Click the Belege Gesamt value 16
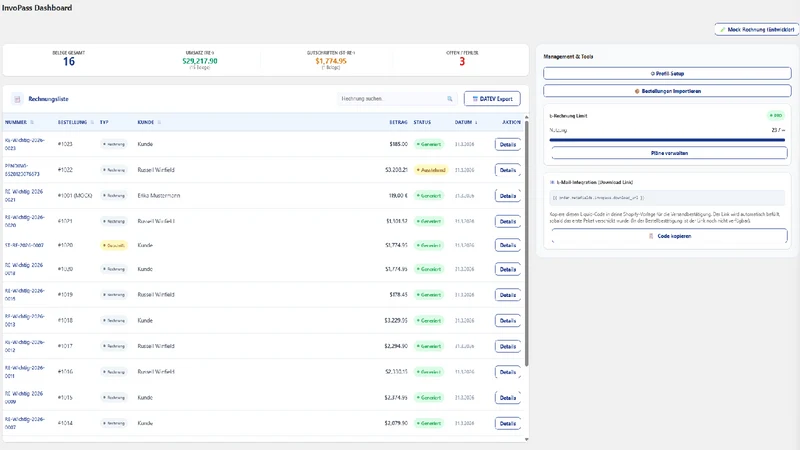The height and width of the screenshot is (450, 800). point(69,62)
